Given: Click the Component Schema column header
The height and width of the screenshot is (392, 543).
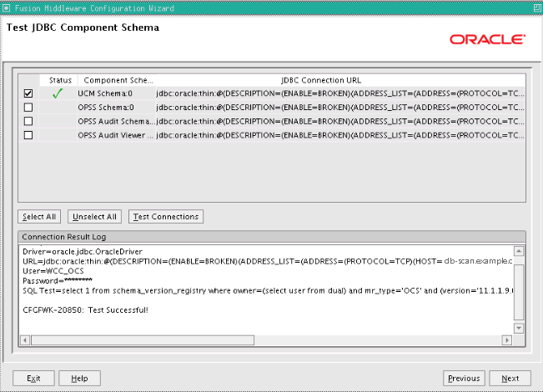Looking at the screenshot, I should (118, 80).
